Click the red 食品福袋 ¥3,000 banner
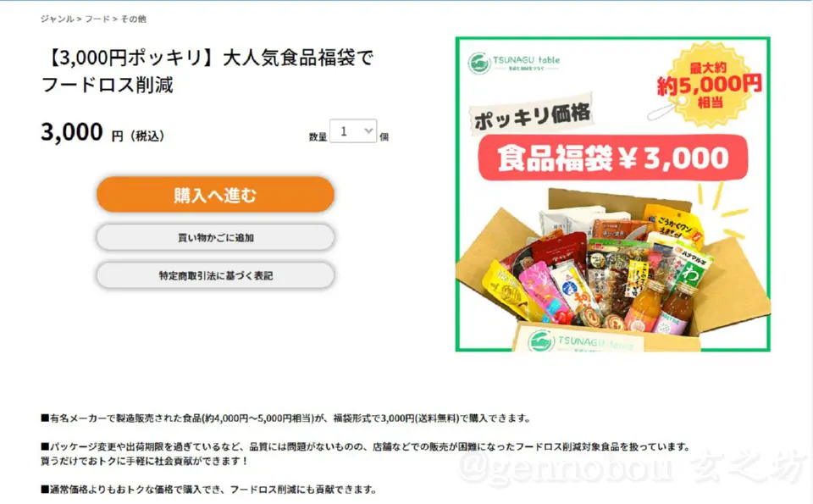Viewport: 813px width, 504px height. [x=613, y=158]
